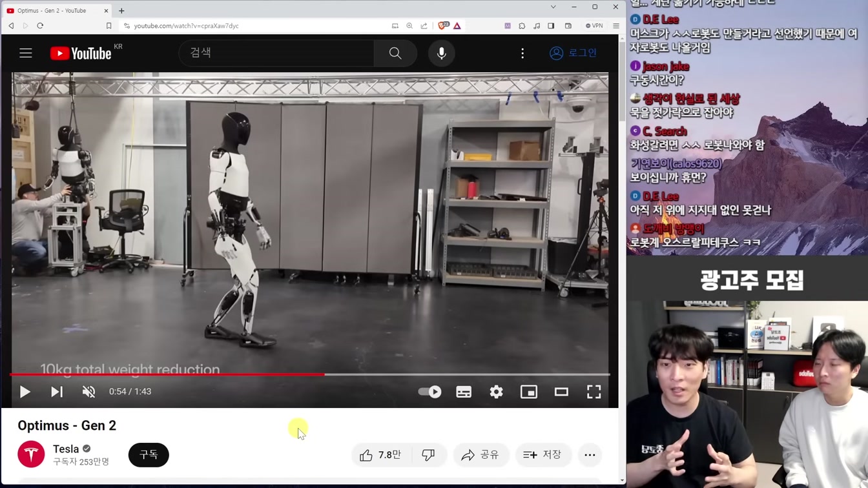The height and width of the screenshot is (488, 868).
Task: Click the share icon in address bar
Action: tap(424, 26)
